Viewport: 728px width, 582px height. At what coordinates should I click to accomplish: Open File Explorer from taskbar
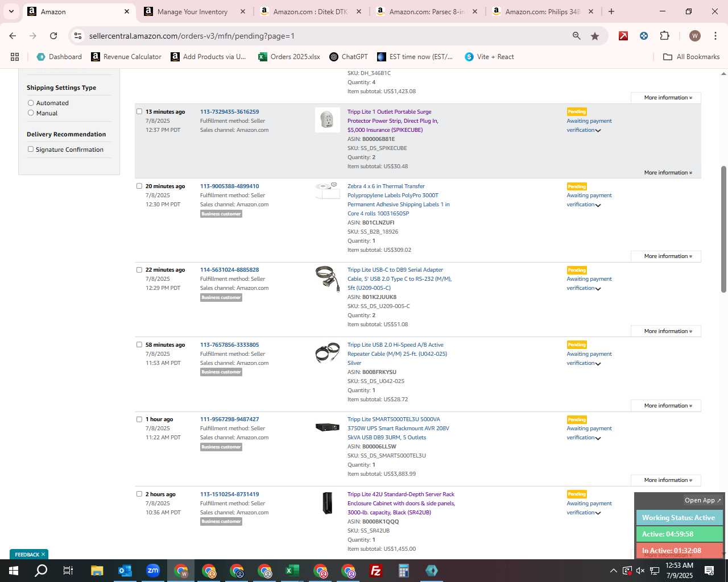point(97,571)
